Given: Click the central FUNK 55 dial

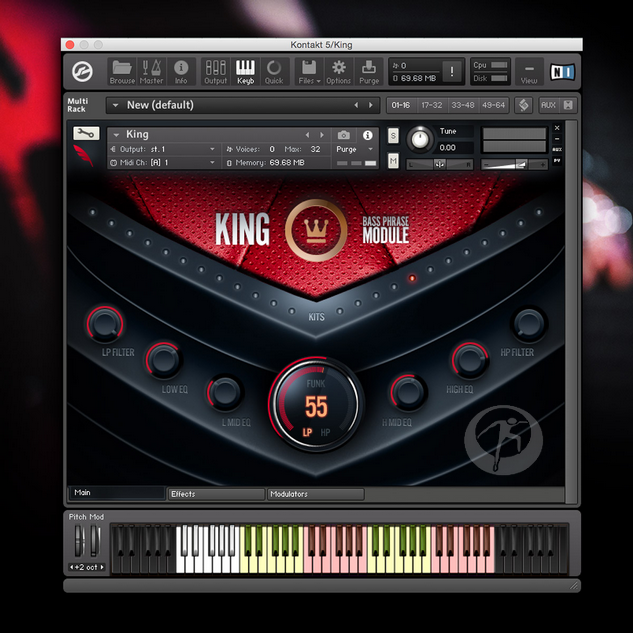Looking at the screenshot, I should [316, 404].
